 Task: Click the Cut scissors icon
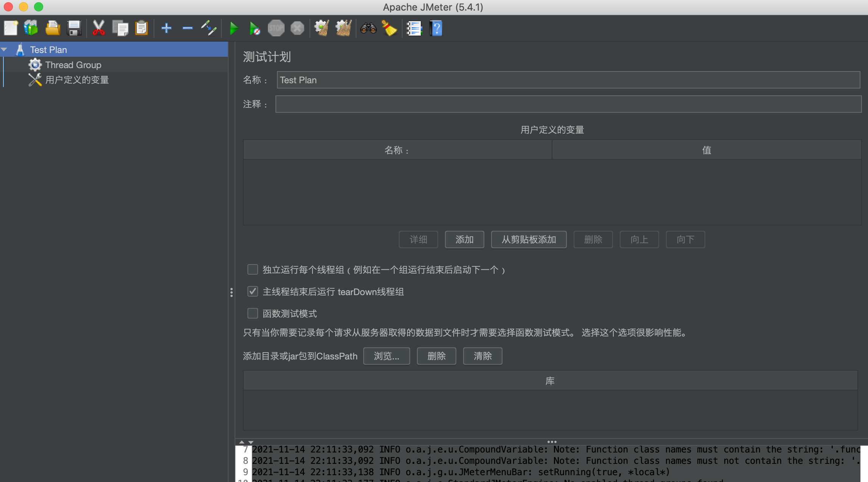coord(99,28)
